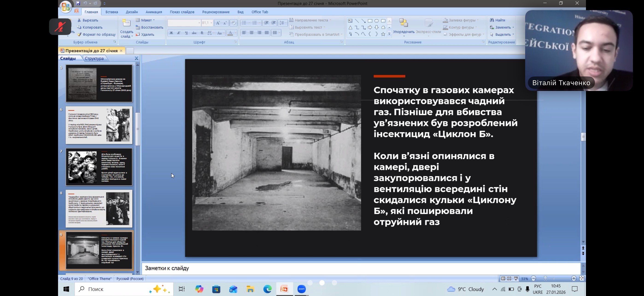Screen dimensions: 644x296
Task: Toggle bold Ж formatting
Action: coord(171,33)
